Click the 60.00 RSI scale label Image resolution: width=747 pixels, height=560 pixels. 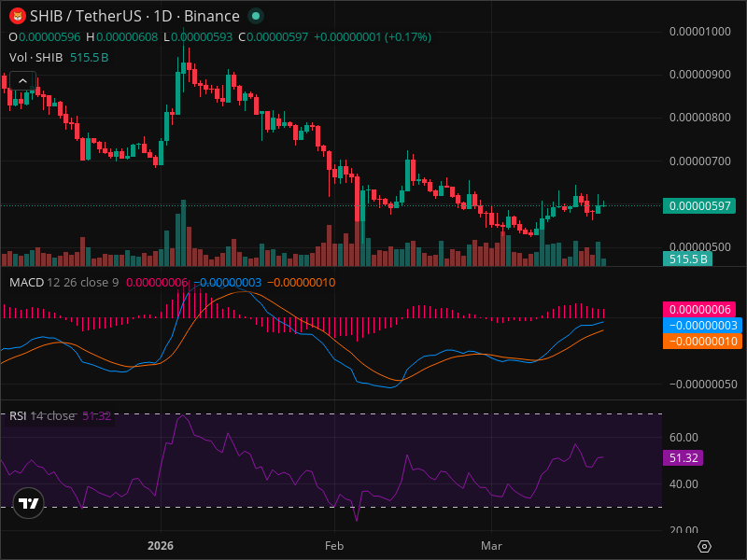tap(684, 437)
